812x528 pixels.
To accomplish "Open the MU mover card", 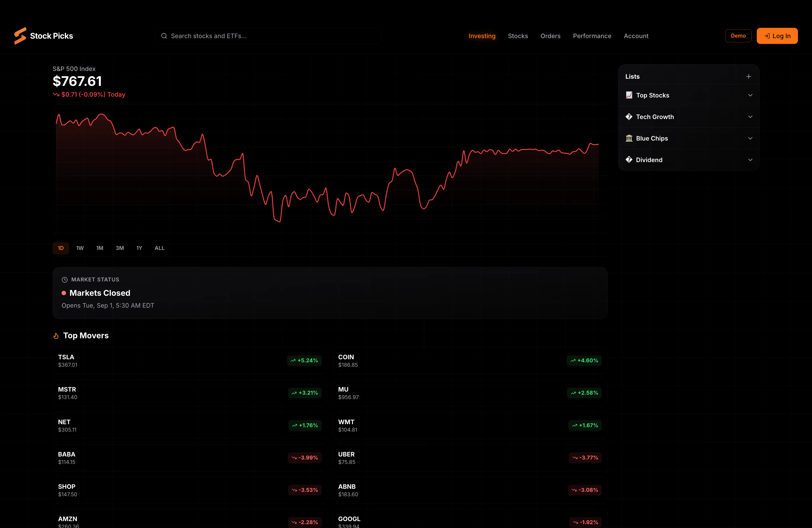I will 470,393.
